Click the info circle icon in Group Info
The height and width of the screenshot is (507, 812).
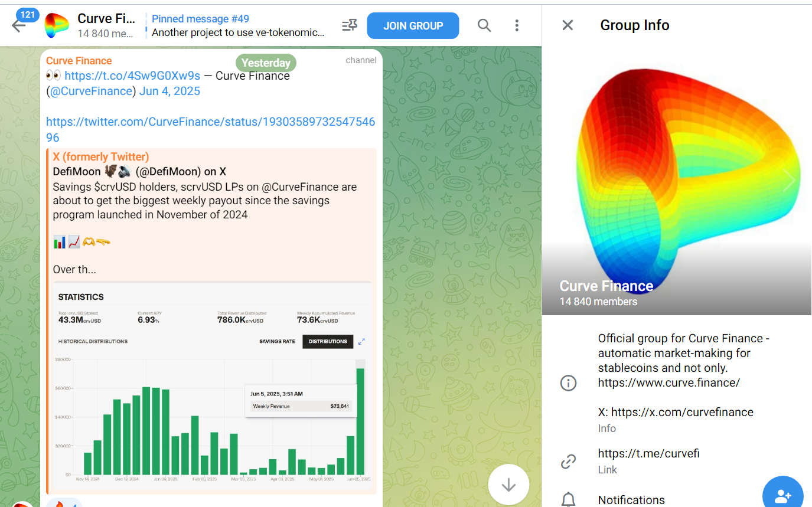click(568, 383)
